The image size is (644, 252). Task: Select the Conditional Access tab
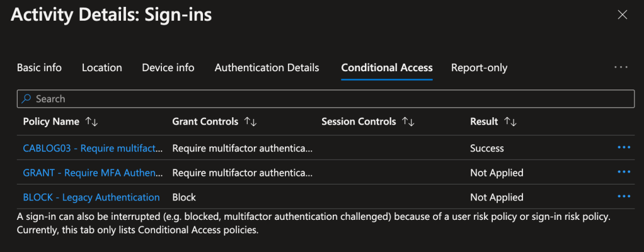click(x=387, y=67)
